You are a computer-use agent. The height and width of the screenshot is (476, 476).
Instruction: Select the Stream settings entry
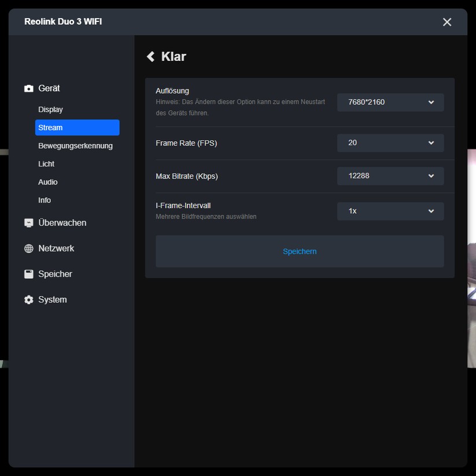50,127
